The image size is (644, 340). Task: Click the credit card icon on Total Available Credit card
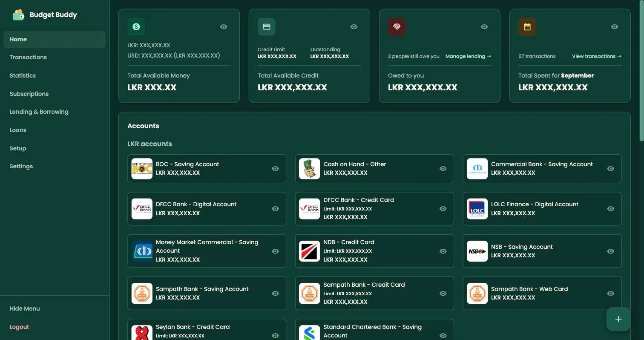[x=267, y=26]
